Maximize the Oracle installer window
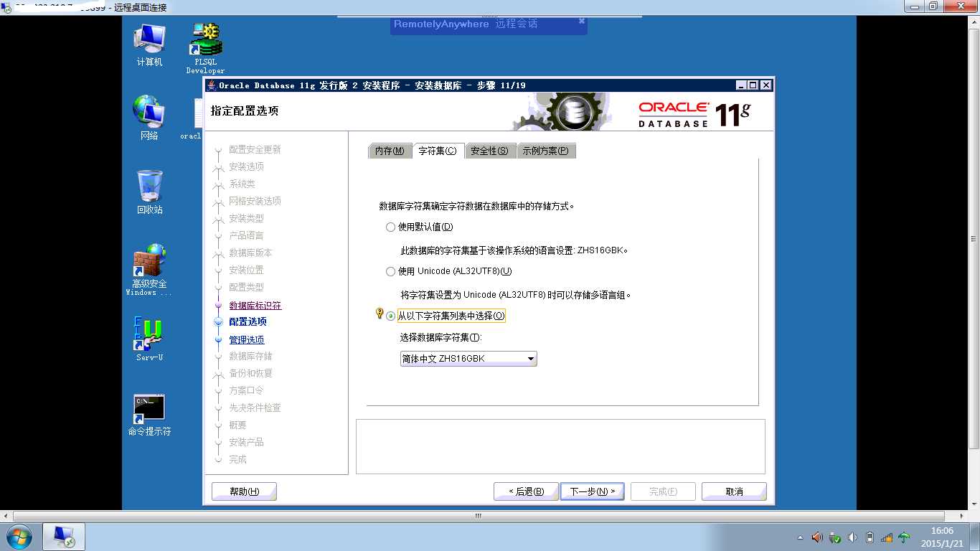This screenshot has width=980, height=551. [x=753, y=85]
